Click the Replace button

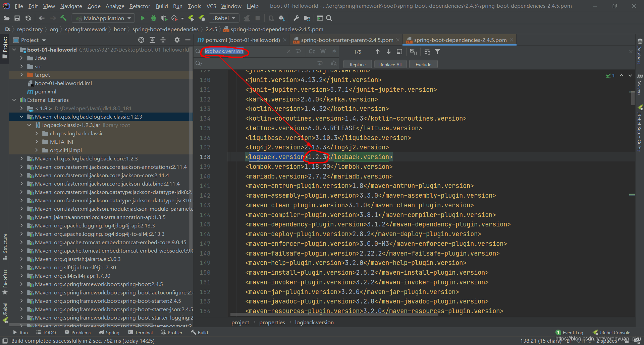pyautogui.click(x=358, y=64)
